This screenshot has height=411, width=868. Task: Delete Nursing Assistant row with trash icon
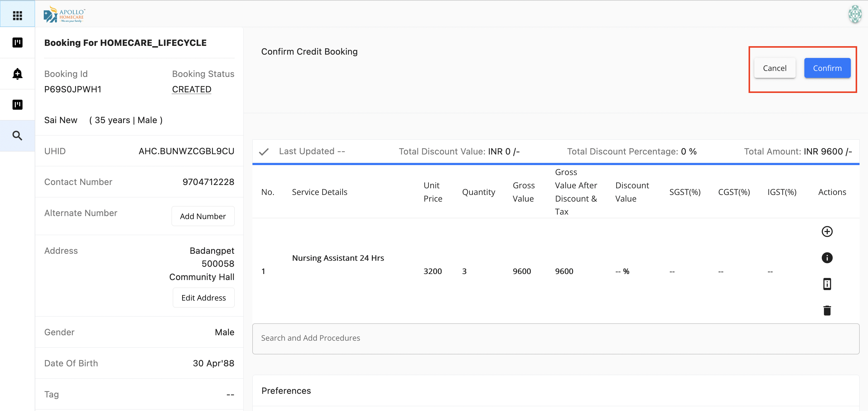click(827, 310)
